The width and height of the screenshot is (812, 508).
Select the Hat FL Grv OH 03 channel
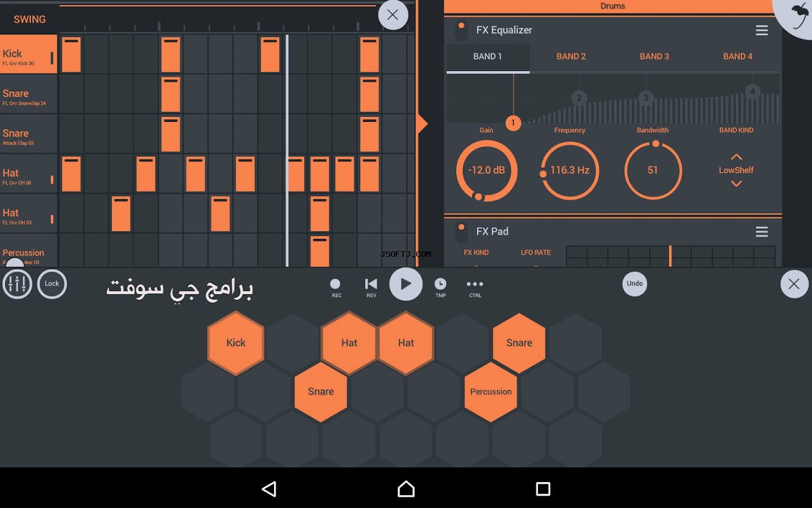pyautogui.click(x=28, y=214)
